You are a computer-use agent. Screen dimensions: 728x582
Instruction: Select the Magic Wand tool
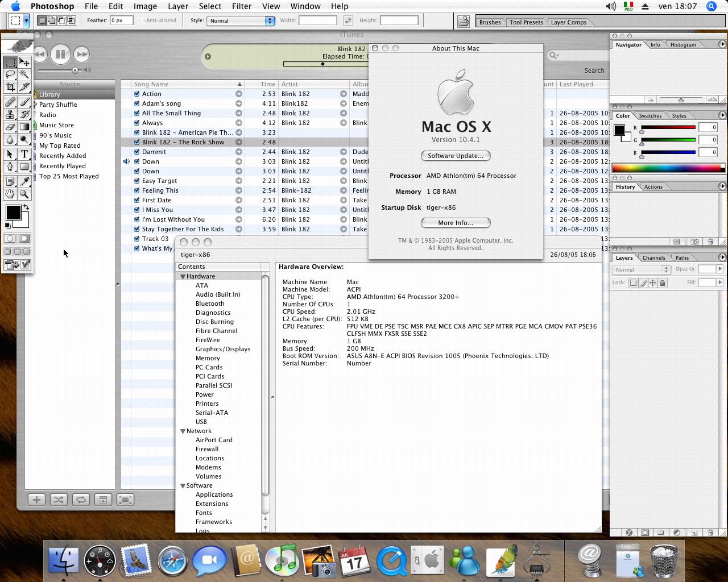click(x=24, y=74)
